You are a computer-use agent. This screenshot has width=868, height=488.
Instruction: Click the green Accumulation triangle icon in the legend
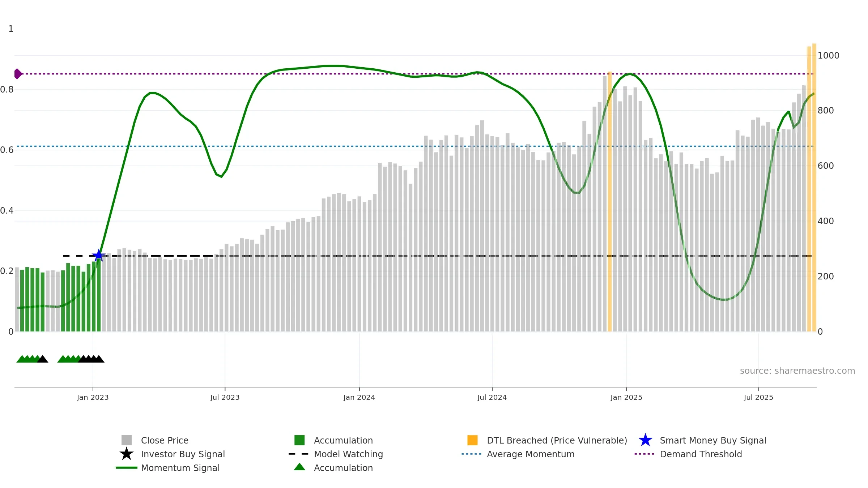(x=299, y=467)
